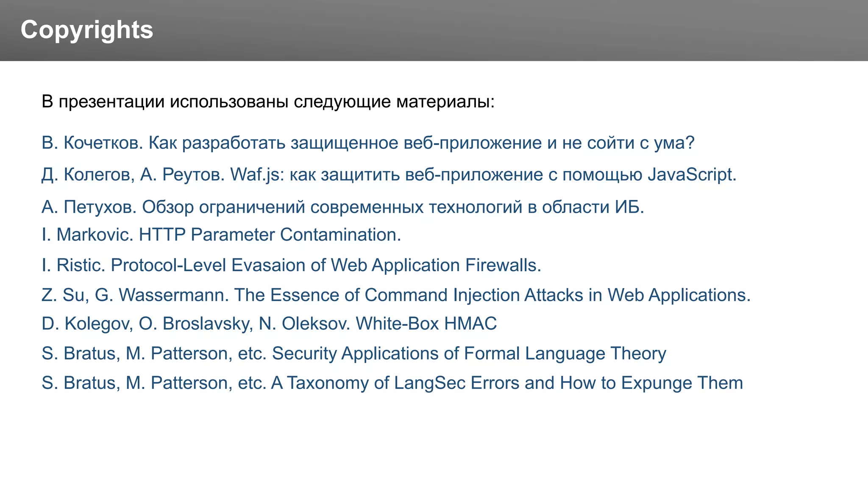Click the intro line В презентации использованы
This screenshot has width=868, height=488.
coord(268,102)
